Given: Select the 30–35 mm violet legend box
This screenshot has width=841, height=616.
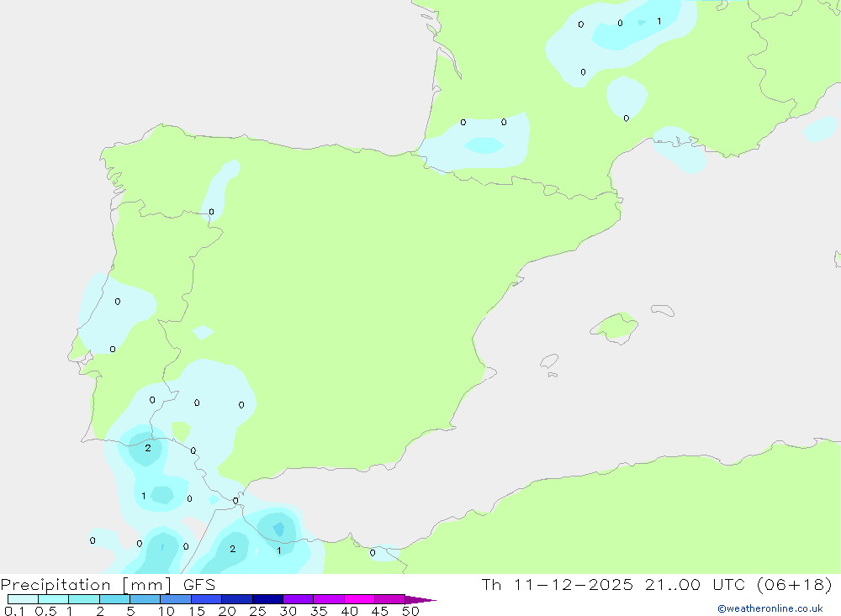Looking at the screenshot, I should click(299, 599).
